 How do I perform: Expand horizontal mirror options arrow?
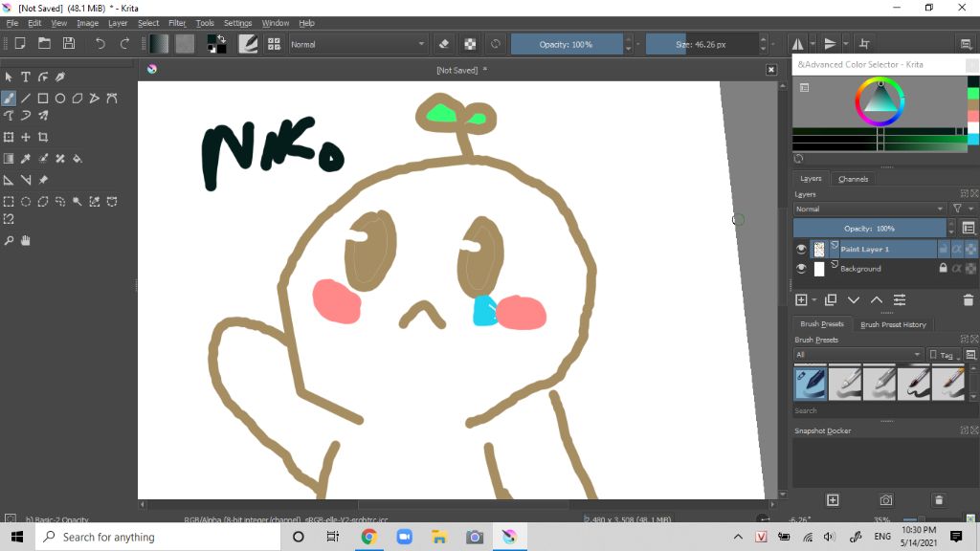point(813,44)
